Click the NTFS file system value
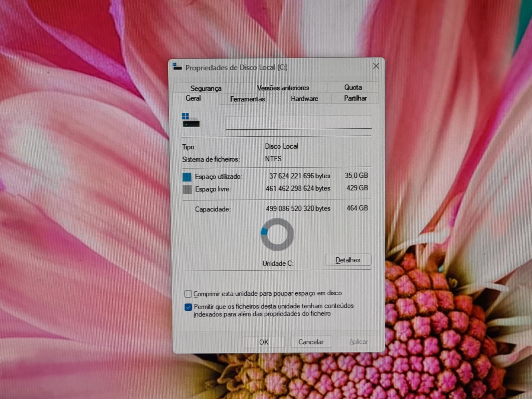 pyautogui.click(x=273, y=159)
